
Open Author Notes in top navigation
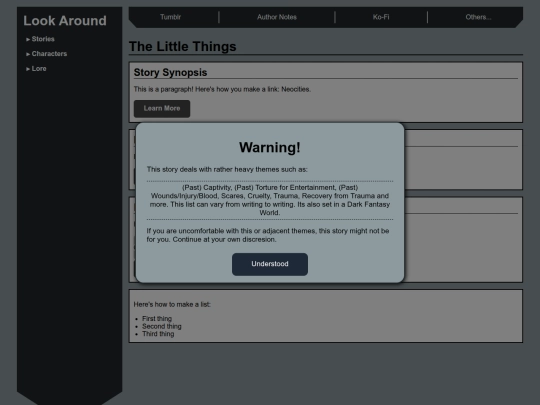(x=277, y=17)
